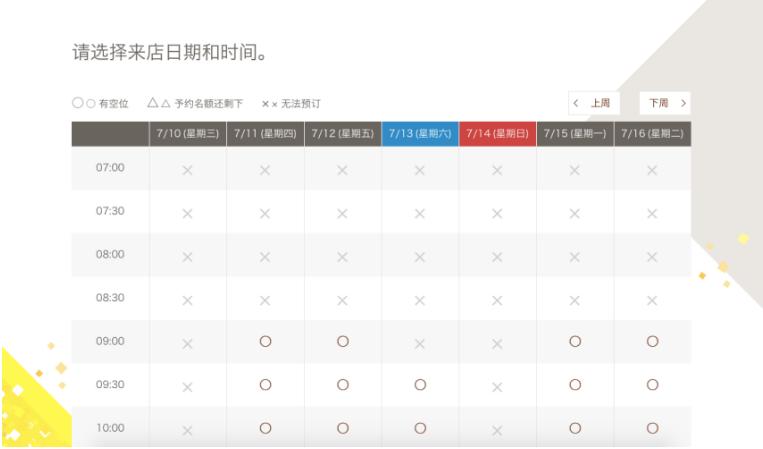Click the 有空位 legend label
The width and height of the screenshot is (763, 449).
click(113, 104)
